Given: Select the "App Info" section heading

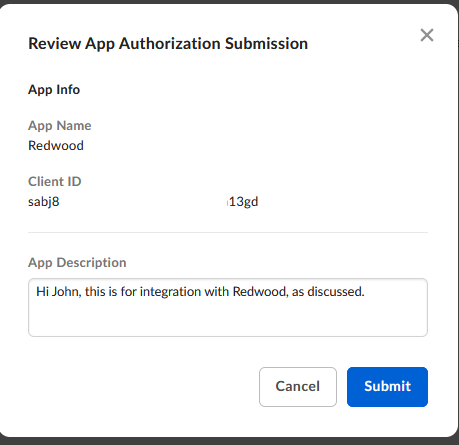Looking at the screenshot, I should [x=54, y=90].
